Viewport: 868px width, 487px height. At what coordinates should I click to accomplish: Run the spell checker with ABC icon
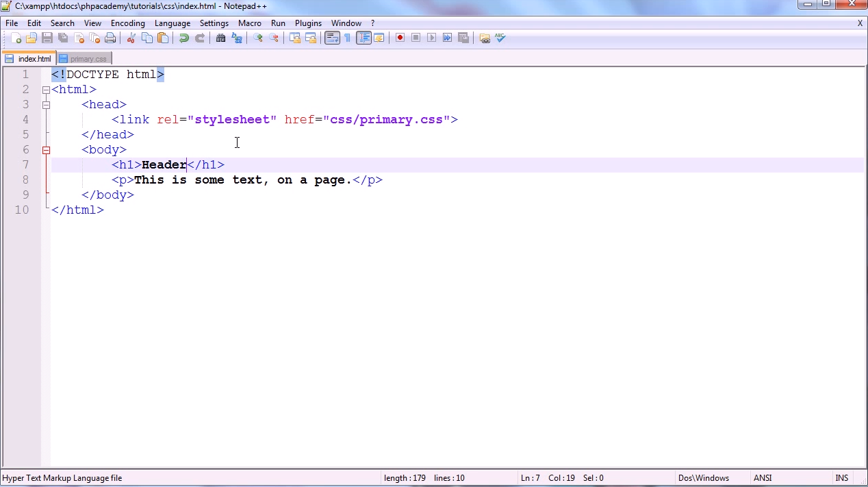(x=499, y=38)
